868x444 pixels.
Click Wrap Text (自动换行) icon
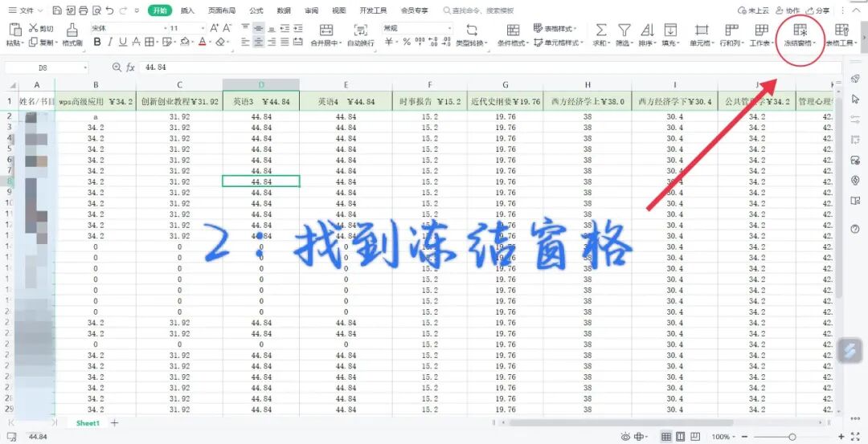[x=360, y=30]
